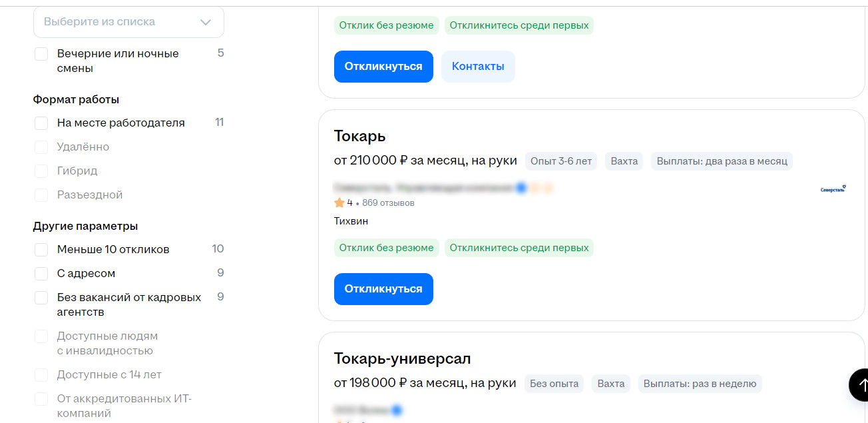Tick the 'Меньше 10 откликов' checkbox
This screenshot has height=423, width=868.
click(41, 250)
